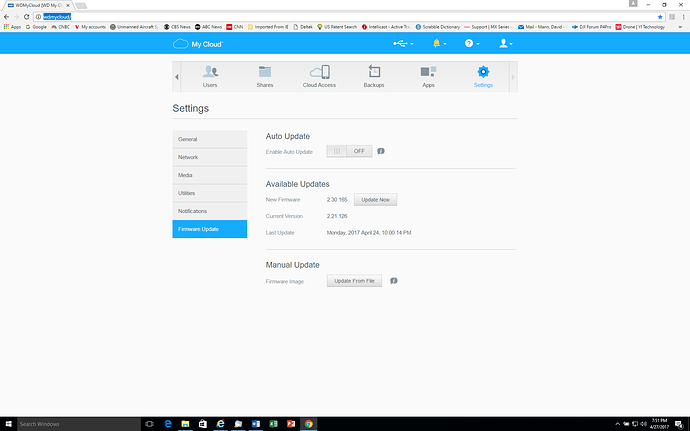Open the alerts bell dropdown
Image resolution: width=690 pixels, height=431 pixels.
tap(439, 43)
